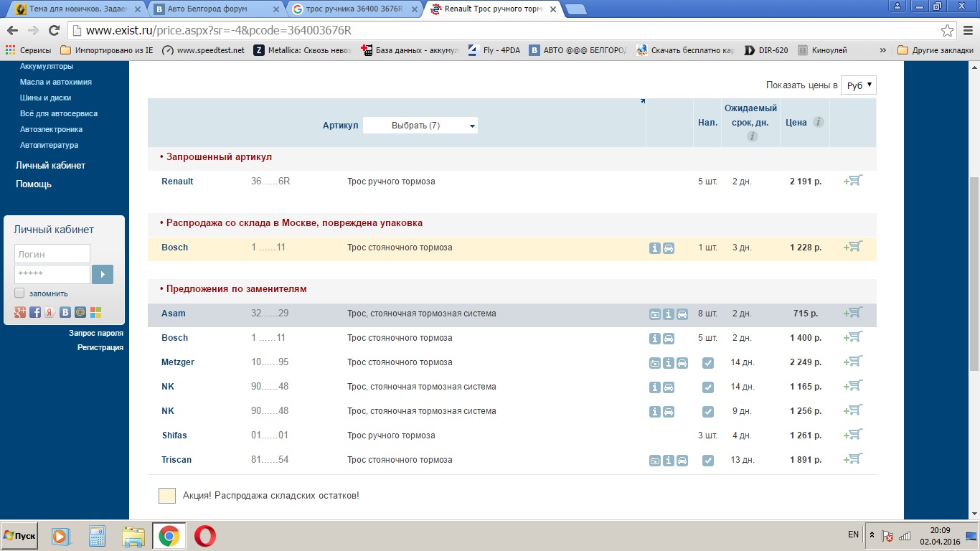Open the Chrome menu (three lines)
This screenshot has width=980, height=551.
tap(967, 31)
